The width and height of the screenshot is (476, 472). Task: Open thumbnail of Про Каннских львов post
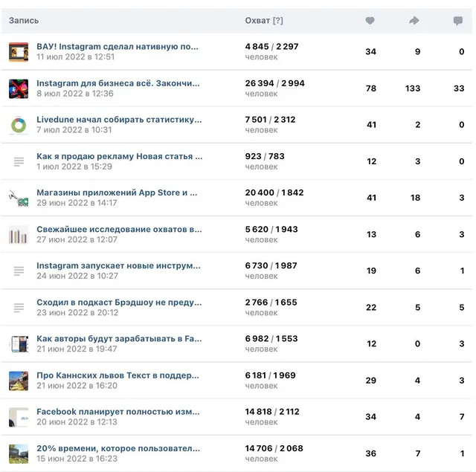(x=19, y=381)
